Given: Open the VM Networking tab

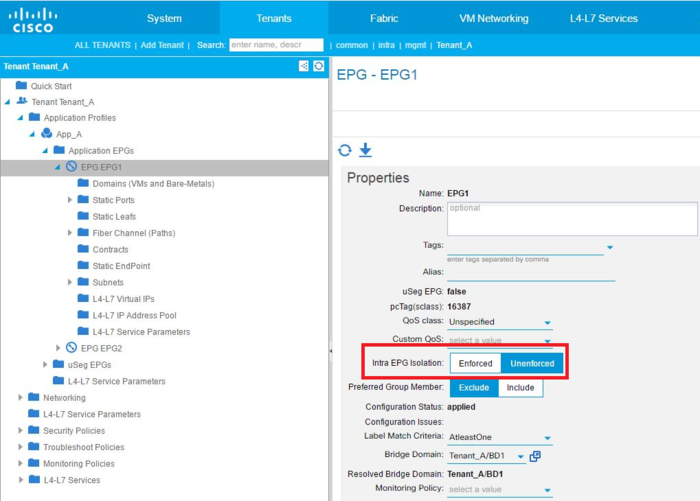Looking at the screenshot, I should pos(494,18).
